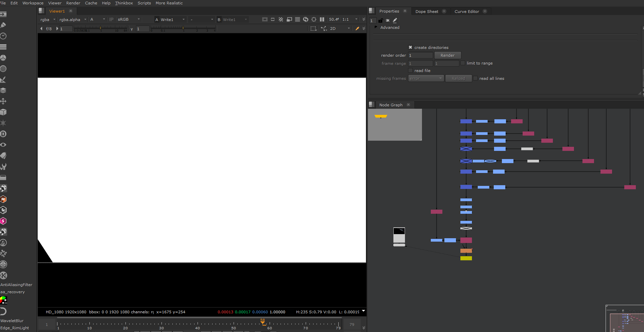Screen dimensions: 644x332
Task: Open the missing frames error dropdown
Action: 426,78
